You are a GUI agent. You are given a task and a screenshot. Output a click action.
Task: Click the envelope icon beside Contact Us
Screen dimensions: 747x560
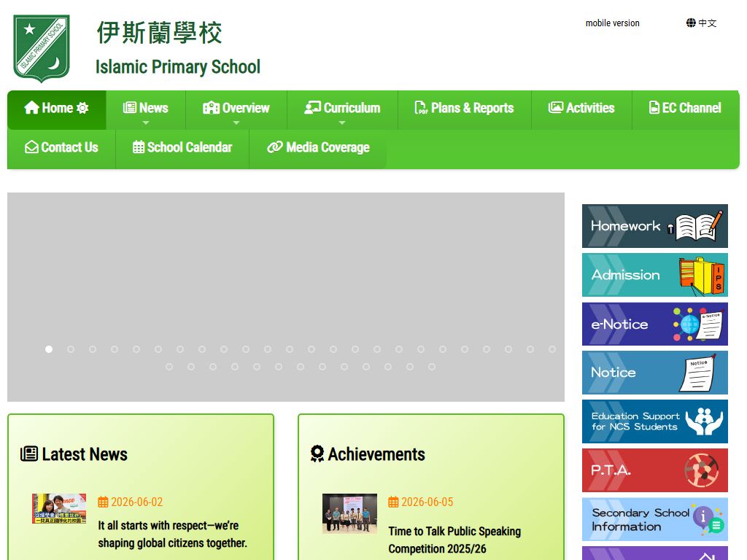click(x=31, y=147)
